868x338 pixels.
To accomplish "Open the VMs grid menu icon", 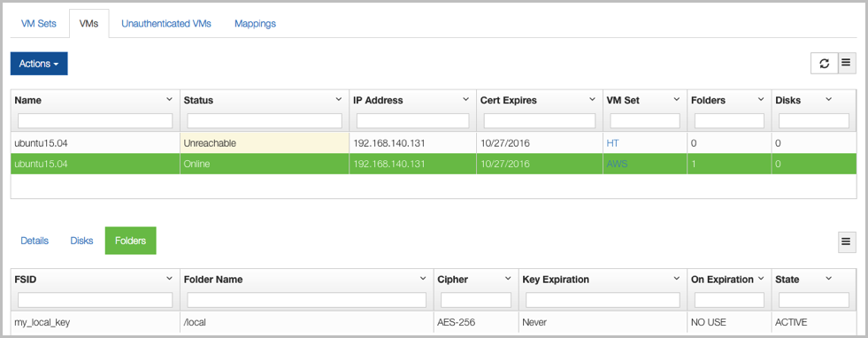I will [847, 64].
